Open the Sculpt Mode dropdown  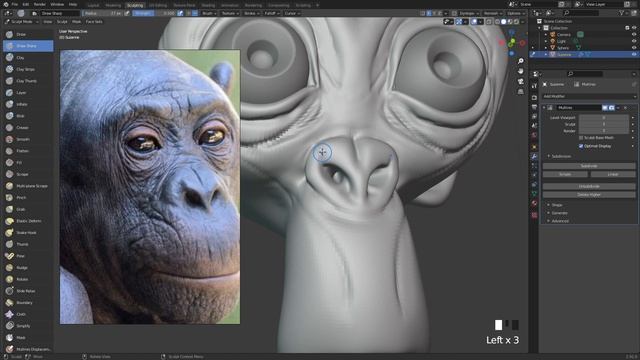(x=21, y=22)
